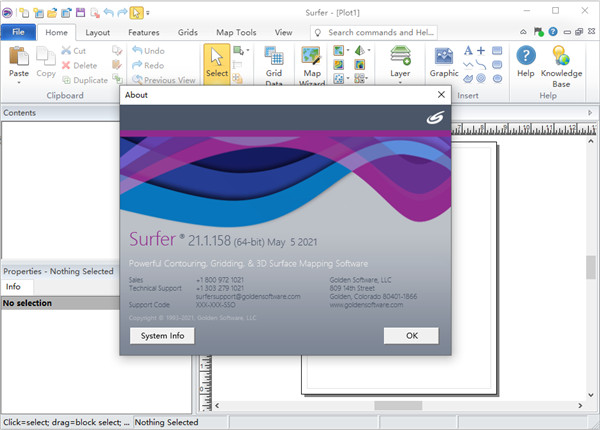Screen dimensions: 600x430
Task: Expand the Layer dropdown in ribbon
Action: 400,84
